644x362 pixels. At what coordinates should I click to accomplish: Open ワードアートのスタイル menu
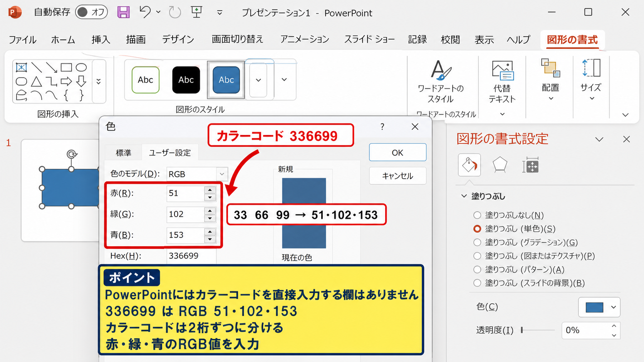click(441, 82)
